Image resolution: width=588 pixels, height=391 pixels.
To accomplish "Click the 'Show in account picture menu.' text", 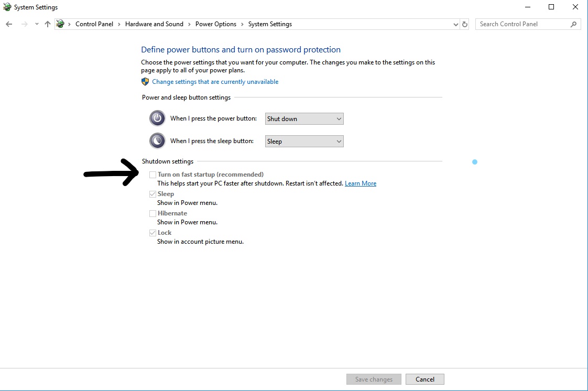I will (x=200, y=242).
